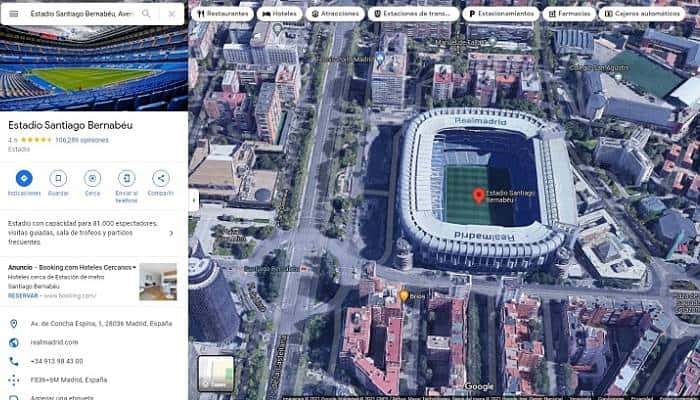
Task: Open the 106,289 opiniones reviews link
Action: pos(82,140)
